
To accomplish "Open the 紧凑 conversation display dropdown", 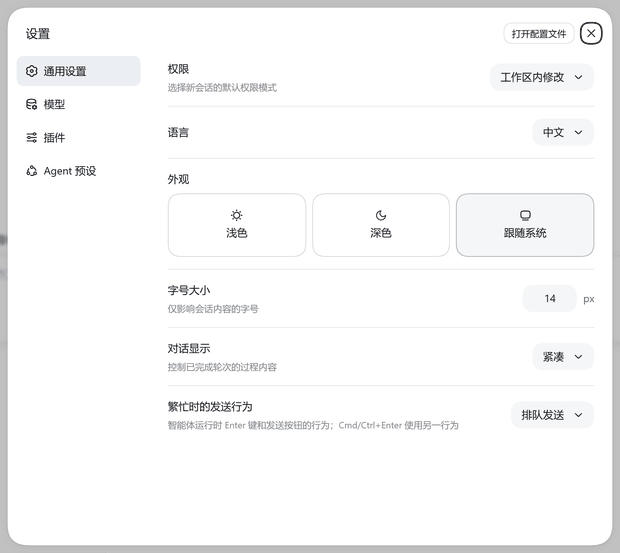I will (x=563, y=357).
